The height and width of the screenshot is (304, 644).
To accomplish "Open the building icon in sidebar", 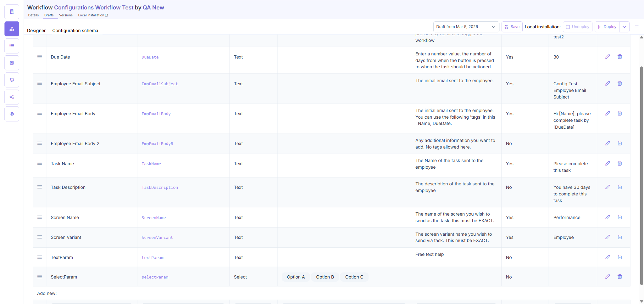I will pyautogui.click(x=12, y=12).
